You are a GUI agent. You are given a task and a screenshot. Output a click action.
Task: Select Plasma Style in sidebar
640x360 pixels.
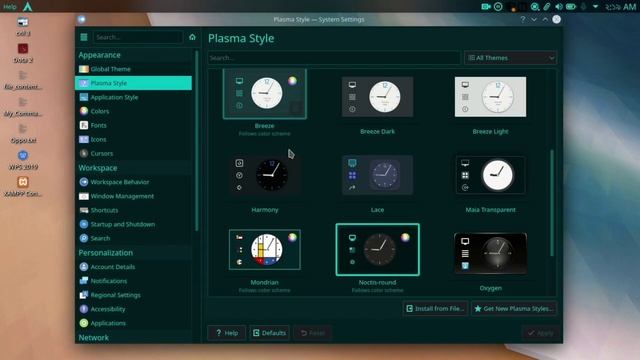click(x=133, y=83)
